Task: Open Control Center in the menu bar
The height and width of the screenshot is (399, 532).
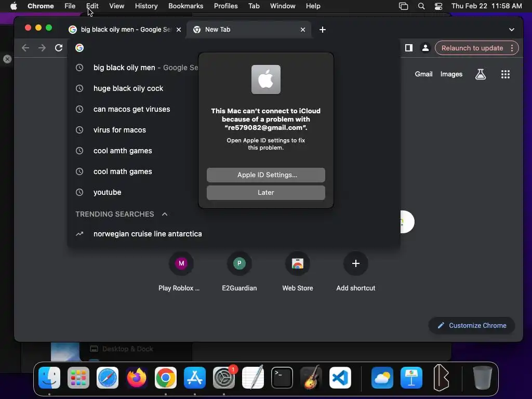Action: pos(438,6)
